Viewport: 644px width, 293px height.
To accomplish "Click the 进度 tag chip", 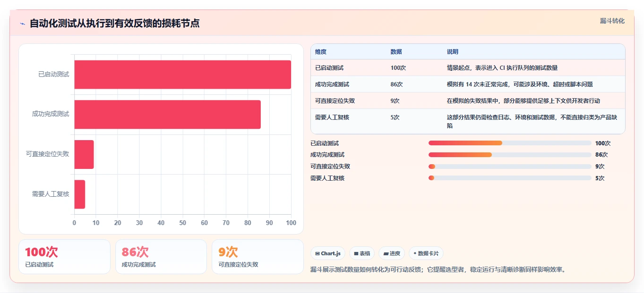I will click(x=392, y=253).
